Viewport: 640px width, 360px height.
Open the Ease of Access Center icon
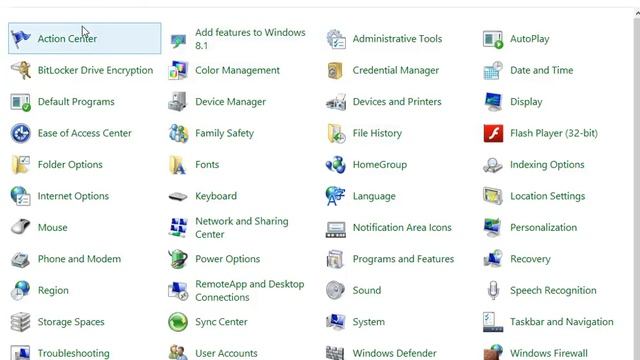tap(20, 133)
